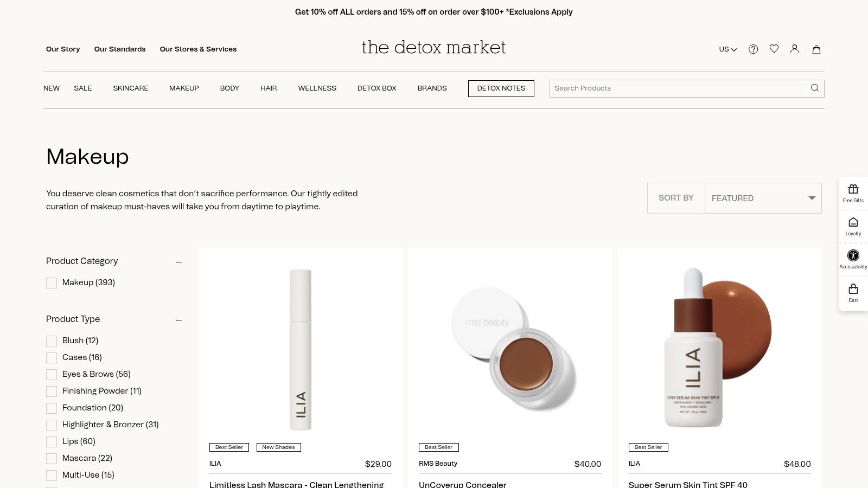Open the HAIR menu
868x488 pixels.
(269, 88)
